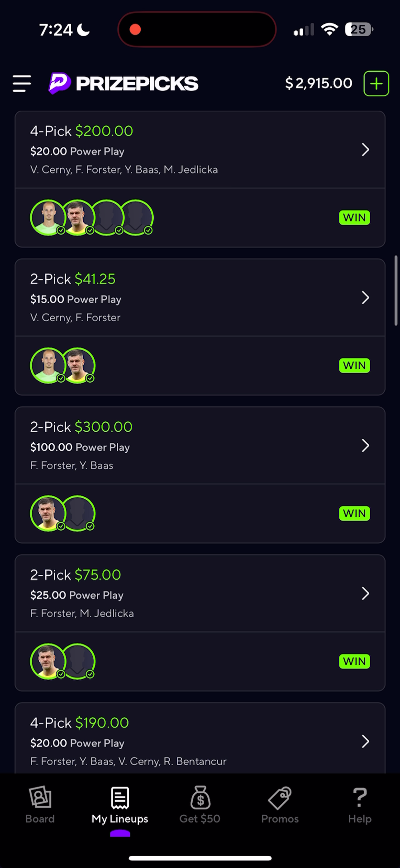Expand the 2-Pick $300.00 lineup chevron
The image size is (400, 868).
click(x=365, y=446)
